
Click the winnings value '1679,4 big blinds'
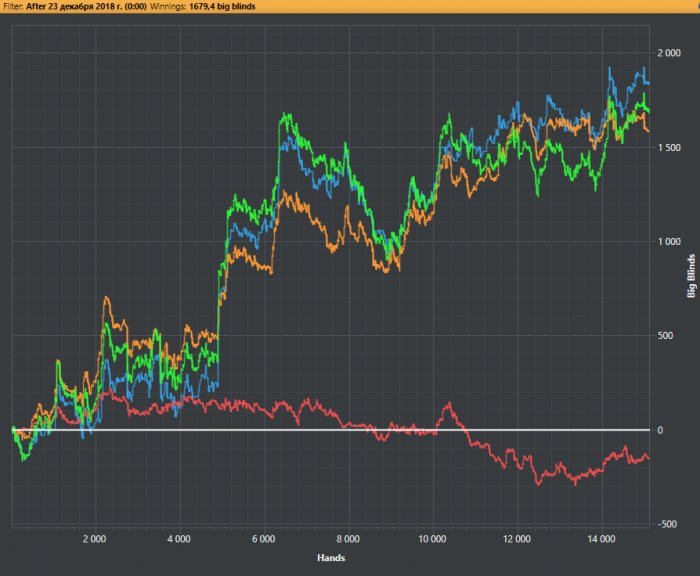point(222,6)
